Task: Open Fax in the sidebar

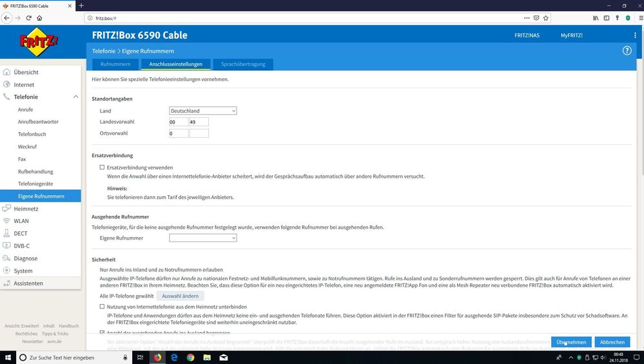Action: coord(22,159)
